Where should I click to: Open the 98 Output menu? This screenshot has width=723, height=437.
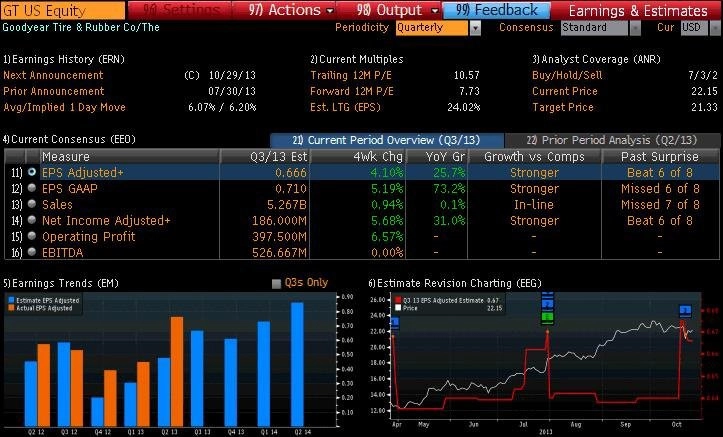click(x=389, y=10)
